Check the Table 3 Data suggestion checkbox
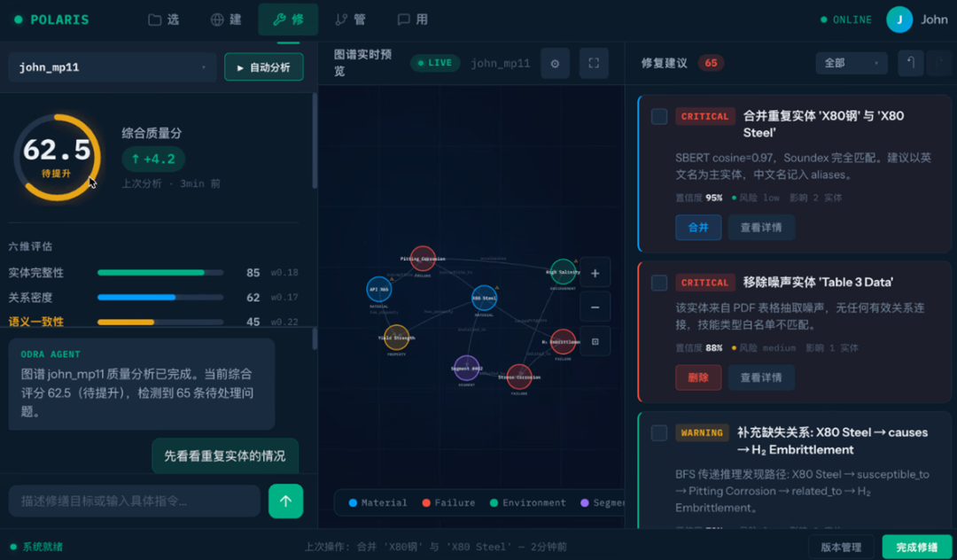This screenshot has height=560, width=957. [659, 283]
